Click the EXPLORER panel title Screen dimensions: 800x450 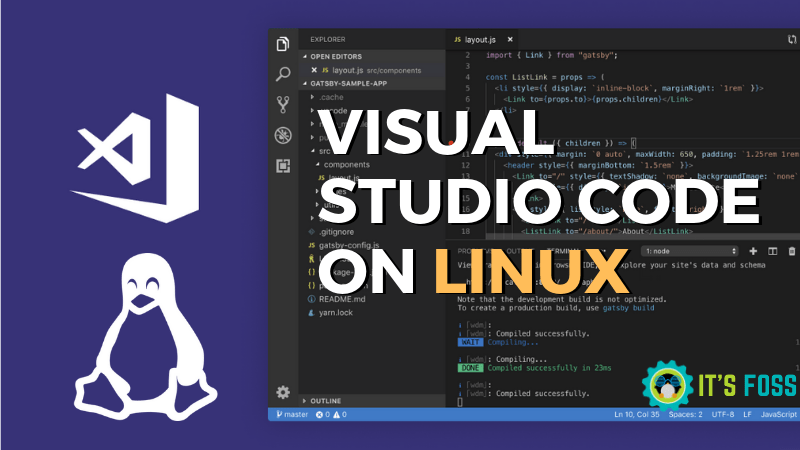click(328, 39)
